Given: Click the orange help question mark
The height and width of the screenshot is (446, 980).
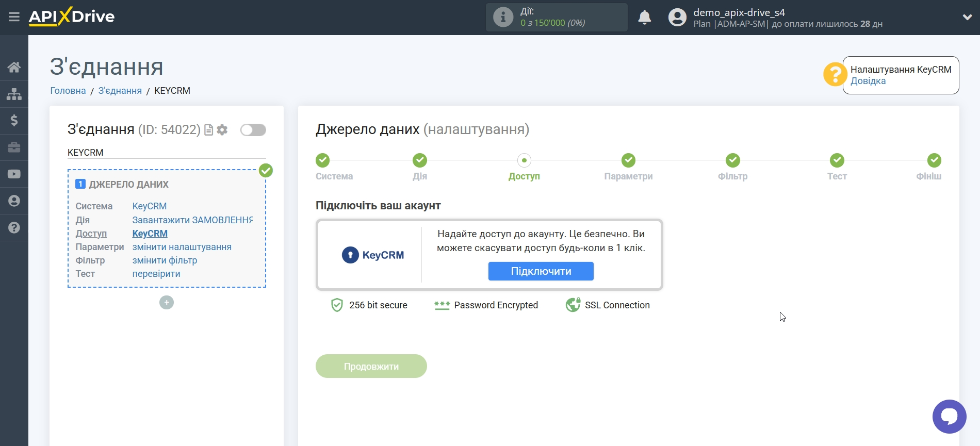Looking at the screenshot, I should (x=835, y=74).
